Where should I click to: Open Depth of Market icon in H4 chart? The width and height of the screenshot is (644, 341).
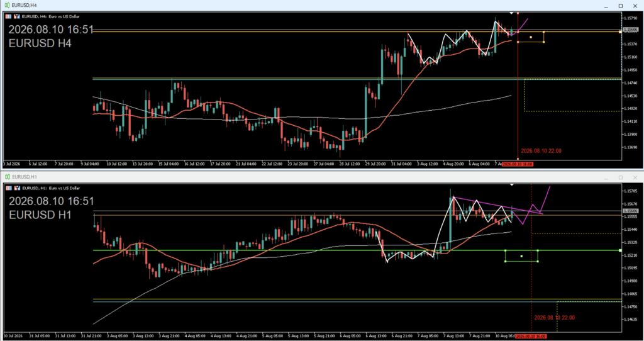click(x=9, y=16)
